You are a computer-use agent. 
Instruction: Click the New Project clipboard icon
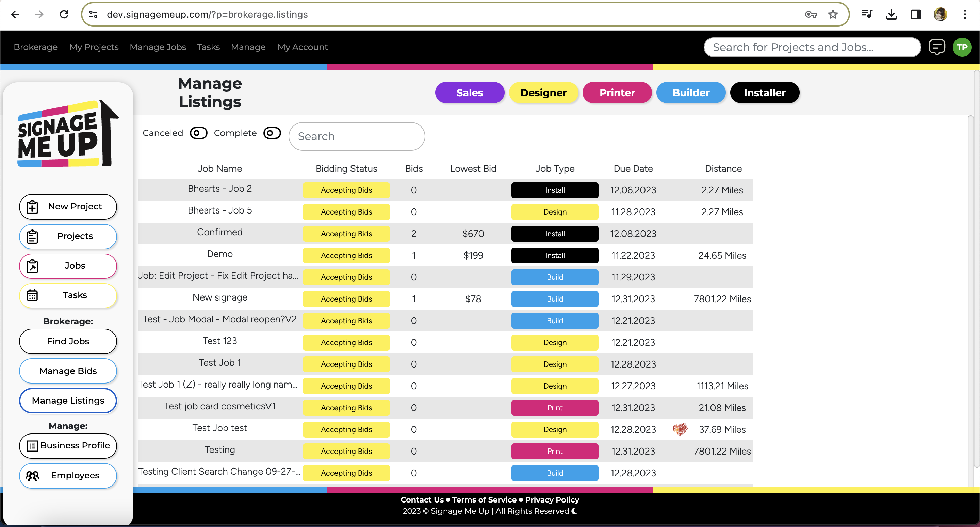tap(32, 207)
